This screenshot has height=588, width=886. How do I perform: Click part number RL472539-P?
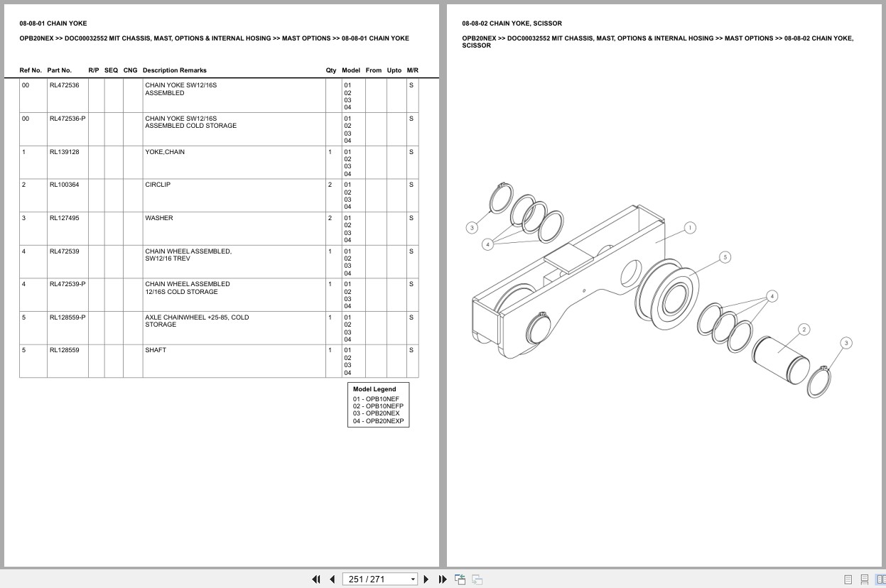tap(67, 284)
